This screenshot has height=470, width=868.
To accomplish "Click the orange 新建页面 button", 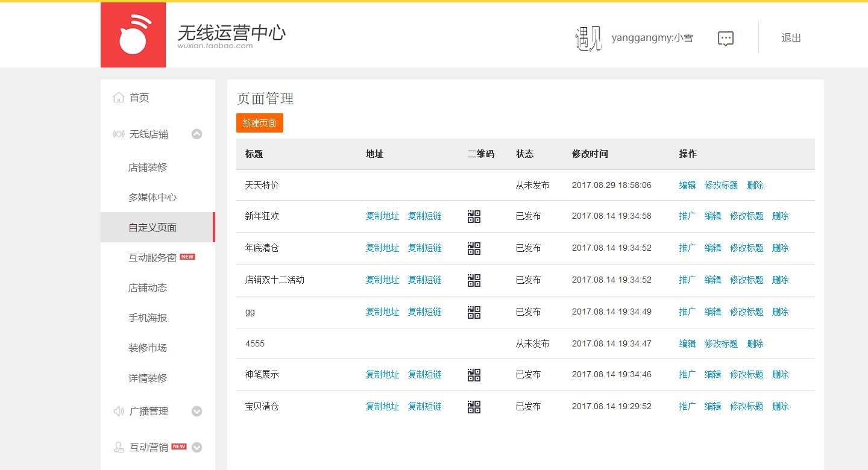I will click(x=259, y=123).
